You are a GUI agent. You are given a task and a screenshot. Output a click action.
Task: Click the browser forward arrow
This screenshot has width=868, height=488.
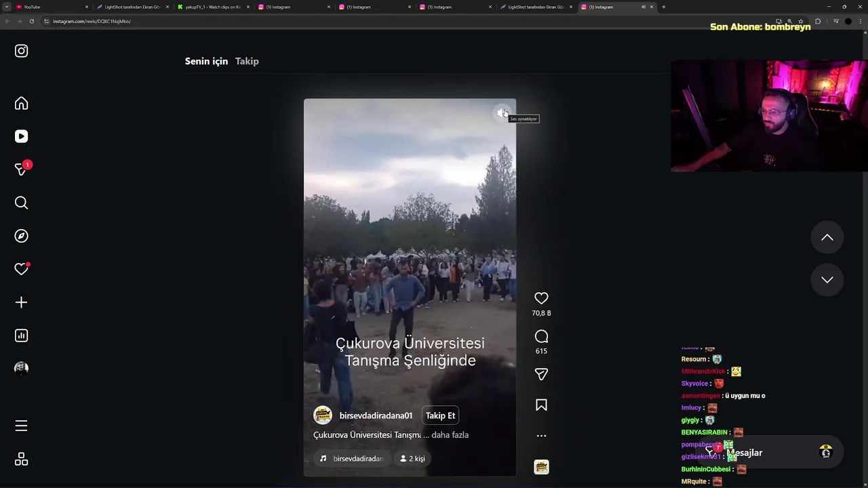pos(19,21)
